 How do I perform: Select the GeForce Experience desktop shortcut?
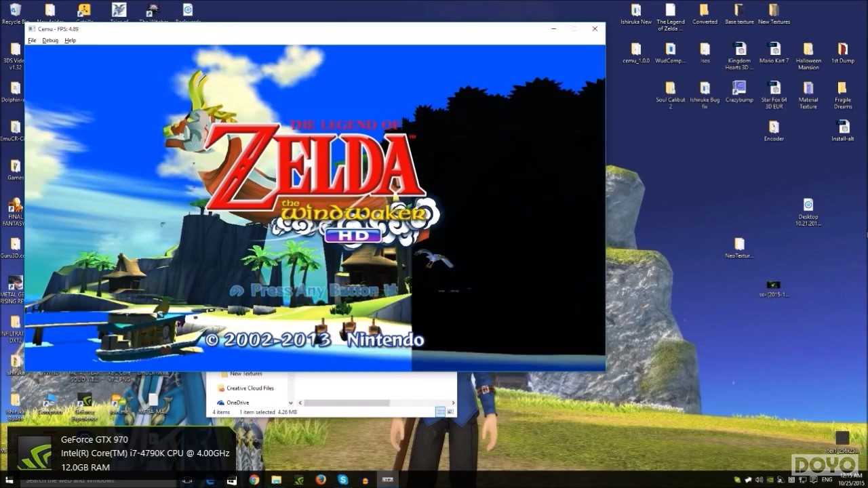pyautogui.click(x=84, y=407)
